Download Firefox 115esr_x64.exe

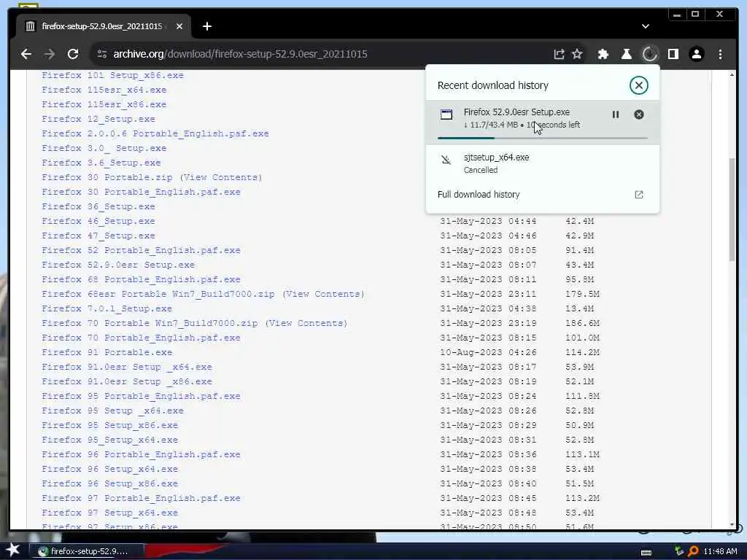104,90
